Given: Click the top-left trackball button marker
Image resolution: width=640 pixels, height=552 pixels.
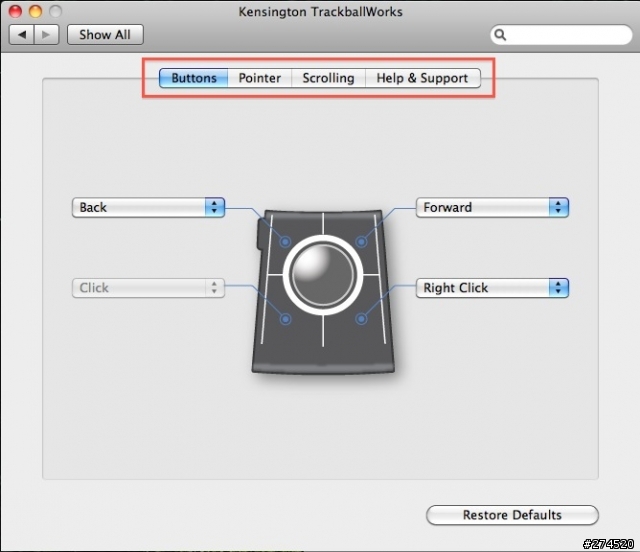Looking at the screenshot, I should pos(285,242).
